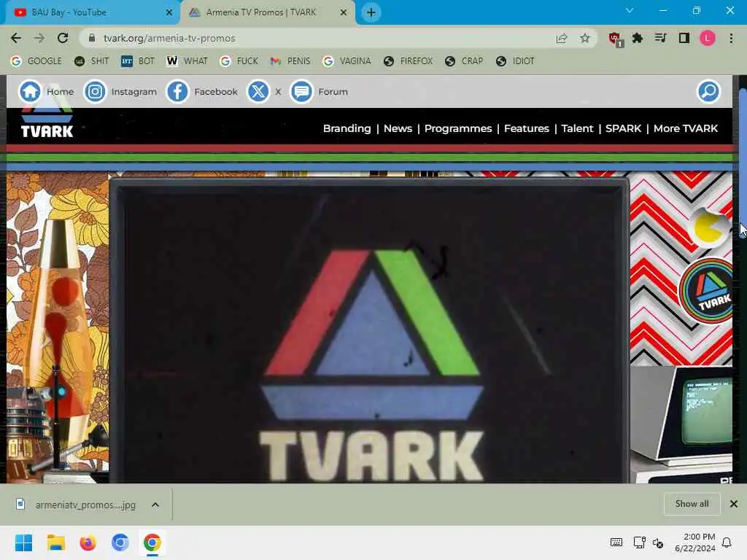The image size is (747, 560).
Task: Open the News menu
Action: coord(398,128)
